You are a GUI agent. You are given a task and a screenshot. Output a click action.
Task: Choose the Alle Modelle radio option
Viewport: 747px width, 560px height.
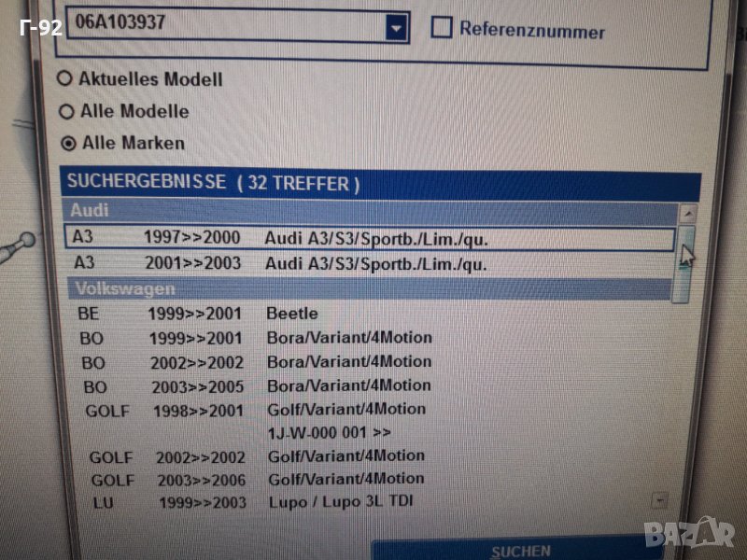pos(66,112)
